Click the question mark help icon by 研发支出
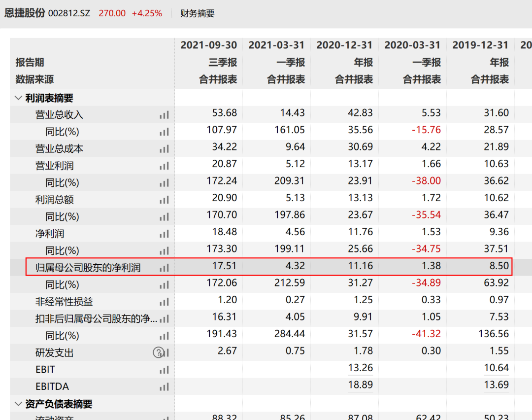Viewport: 532px width, 420px height. pos(158,352)
